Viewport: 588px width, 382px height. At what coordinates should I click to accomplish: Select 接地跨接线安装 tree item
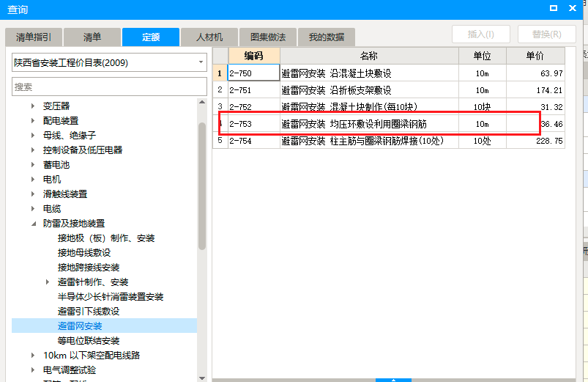pos(89,268)
